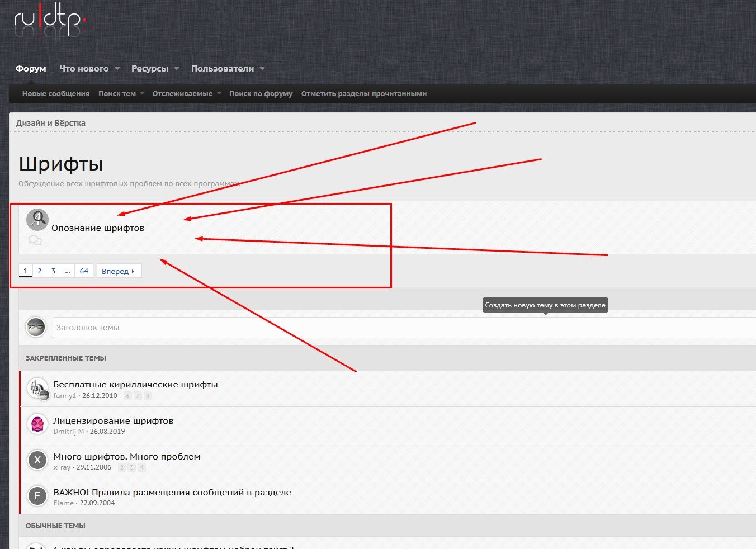Click the date 29.11.2006
This screenshot has width=756, height=549.
[94, 467]
